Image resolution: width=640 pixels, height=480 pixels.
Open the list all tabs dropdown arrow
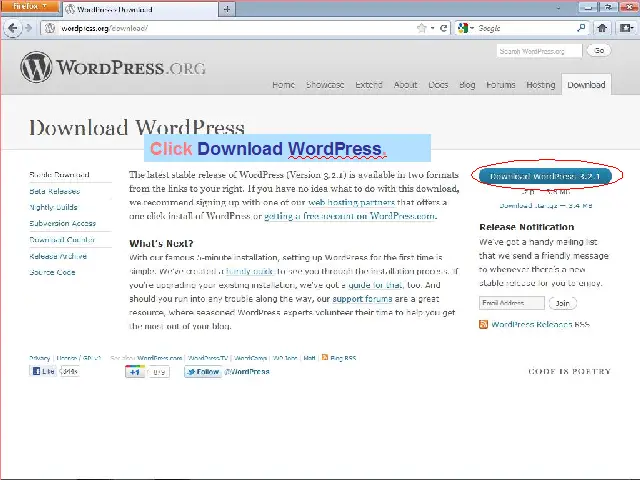(x=558, y=8)
